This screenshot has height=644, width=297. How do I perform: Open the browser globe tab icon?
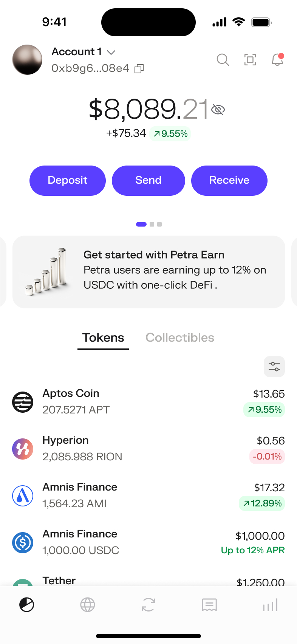coord(88,605)
